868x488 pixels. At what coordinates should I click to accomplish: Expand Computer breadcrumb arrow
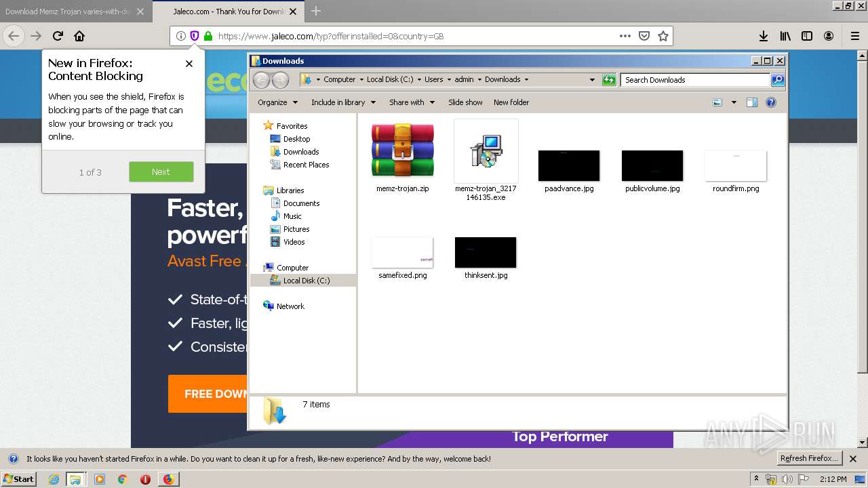pos(361,79)
